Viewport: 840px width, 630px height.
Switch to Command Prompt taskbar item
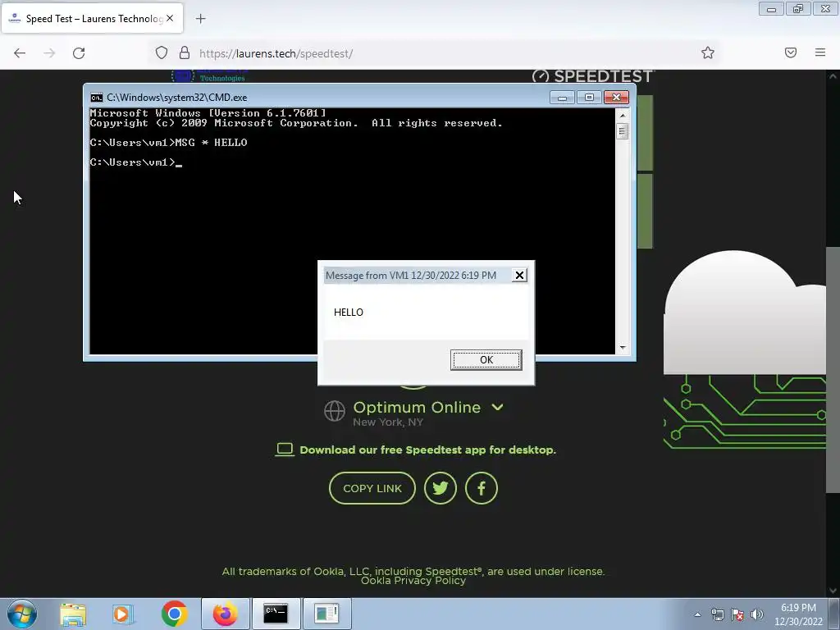click(276, 614)
